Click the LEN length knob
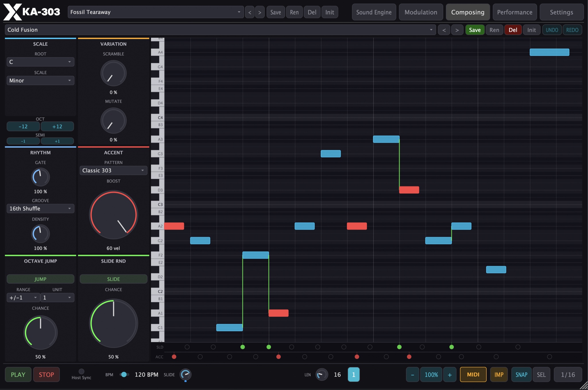588x390 pixels. 322,374
